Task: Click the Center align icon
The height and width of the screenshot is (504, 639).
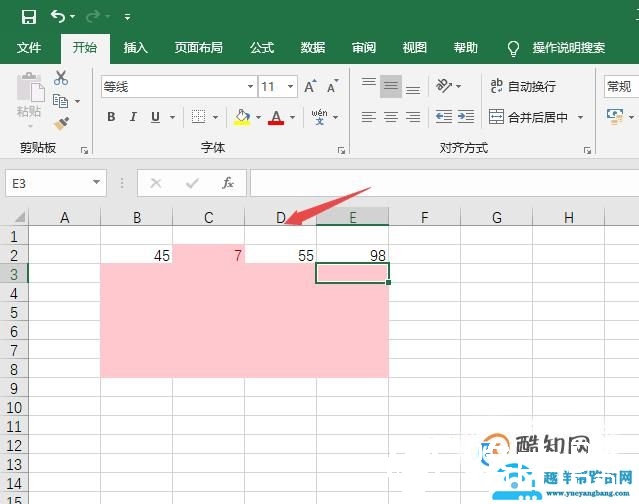Action: tap(391, 117)
